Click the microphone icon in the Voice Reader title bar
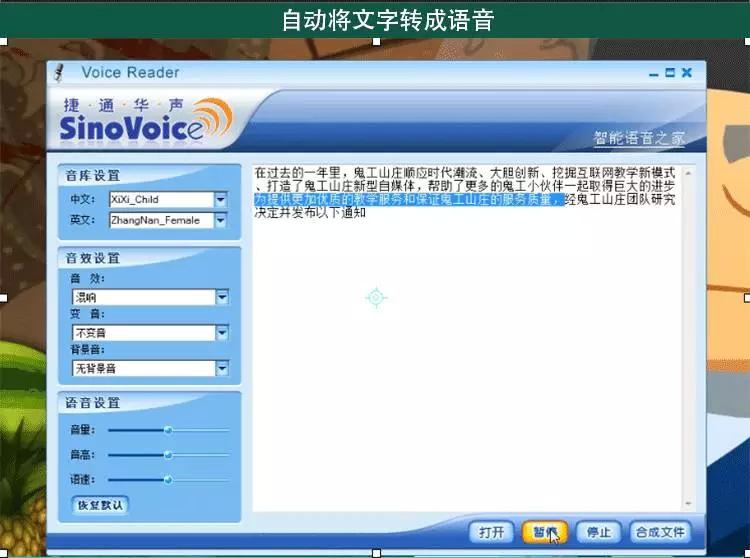Screen dimensions: 750x558 (x=59, y=73)
